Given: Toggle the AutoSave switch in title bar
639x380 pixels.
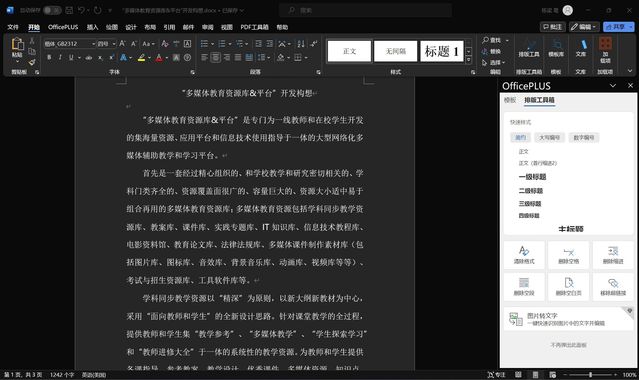Looking at the screenshot, I should [x=52, y=10].
